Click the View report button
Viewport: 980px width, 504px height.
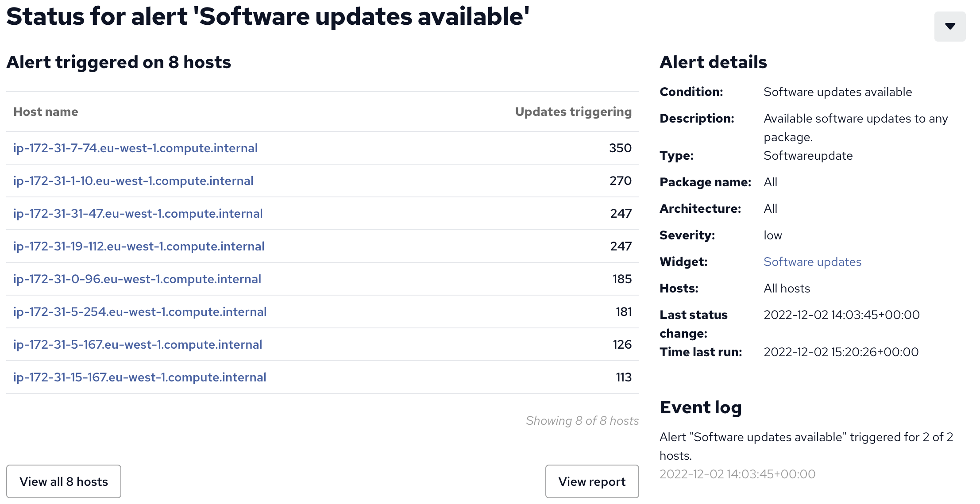tap(592, 481)
